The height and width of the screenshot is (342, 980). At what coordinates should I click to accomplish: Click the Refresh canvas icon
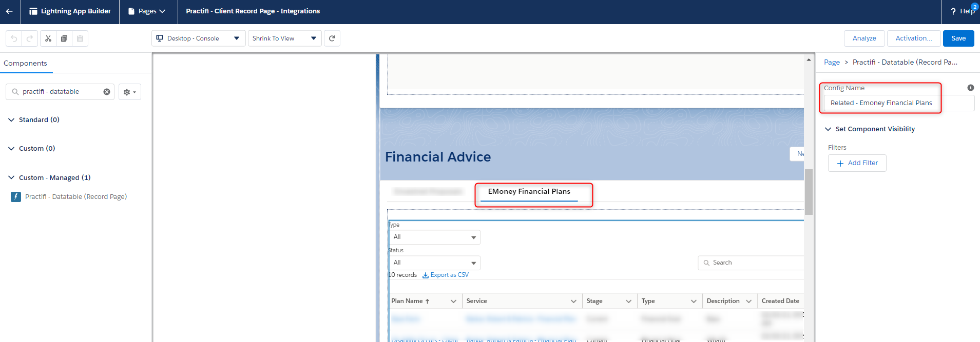pos(332,38)
